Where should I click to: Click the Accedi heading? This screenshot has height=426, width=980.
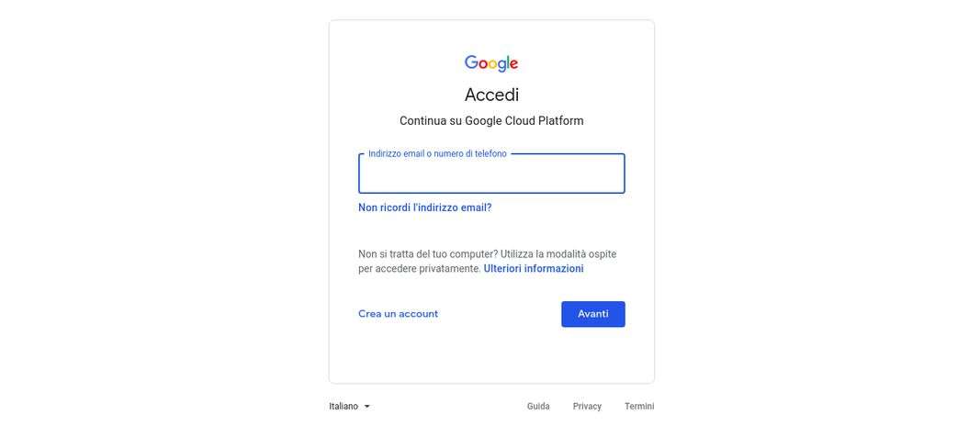[491, 95]
